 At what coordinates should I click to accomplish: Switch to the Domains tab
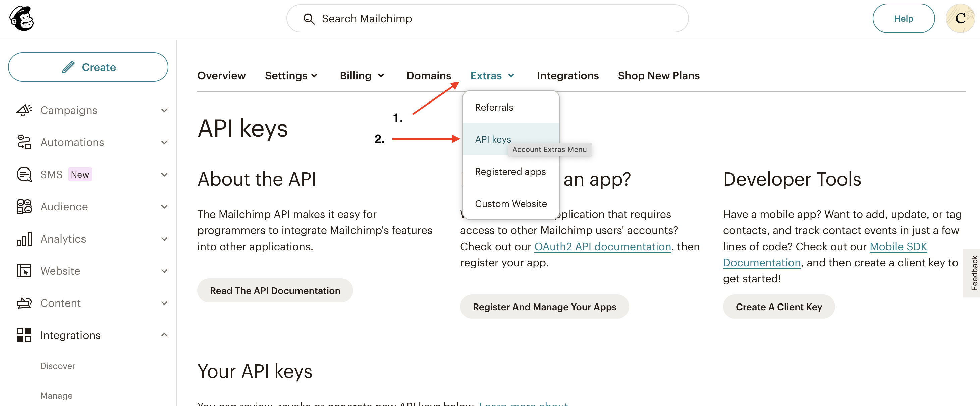pyautogui.click(x=429, y=76)
